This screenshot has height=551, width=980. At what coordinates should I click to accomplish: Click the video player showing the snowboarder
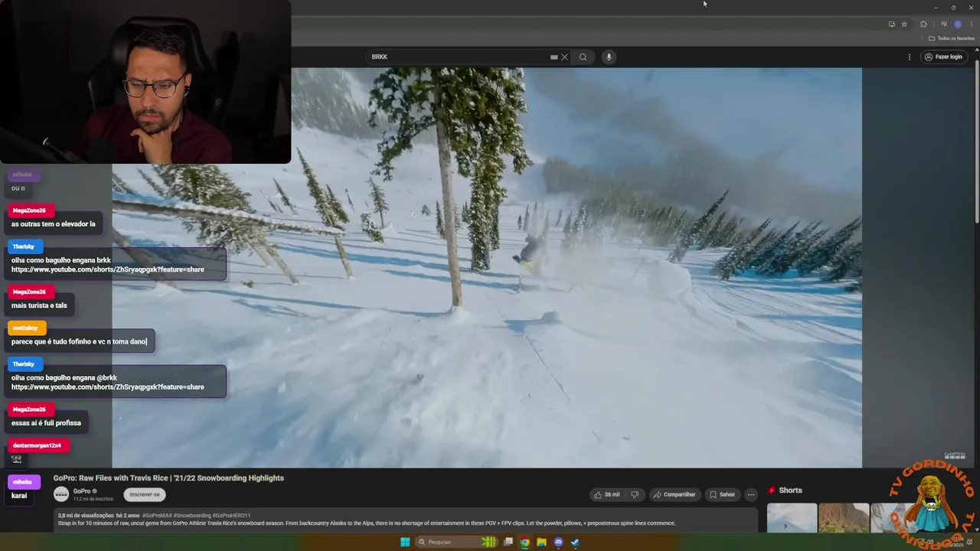pos(487,267)
